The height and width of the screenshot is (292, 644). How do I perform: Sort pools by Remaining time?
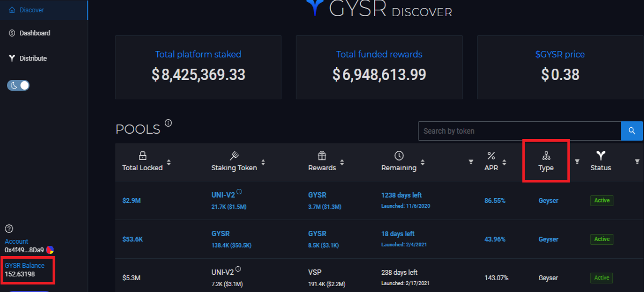pyautogui.click(x=423, y=162)
